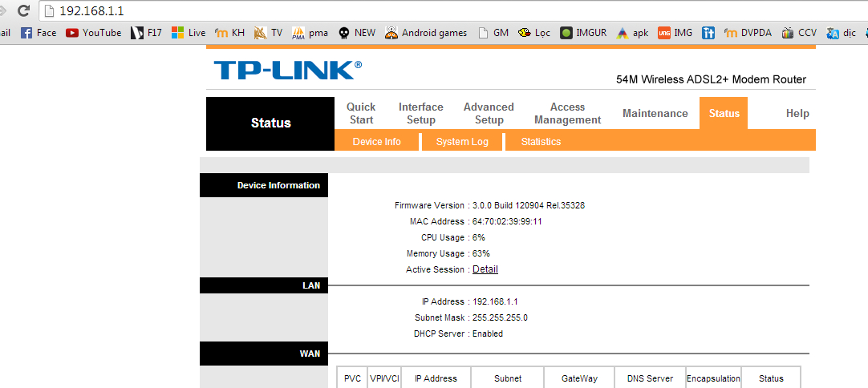This screenshot has height=388, width=868.
Task: Click the MAC address 64:70:02:39:99:11
Action: coord(506,221)
